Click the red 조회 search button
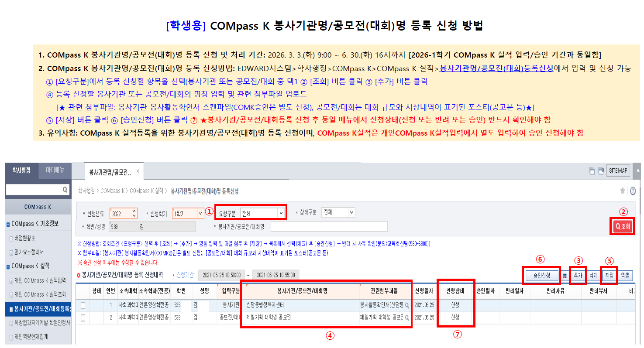The width and height of the screenshot is (644, 348). [623, 226]
